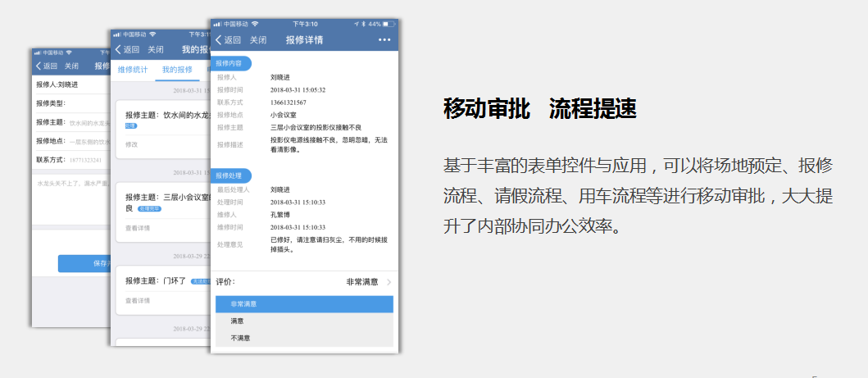Tap the back chevron on 报修详情 screen
Viewport: 868px width, 378px height.
(x=219, y=40)
